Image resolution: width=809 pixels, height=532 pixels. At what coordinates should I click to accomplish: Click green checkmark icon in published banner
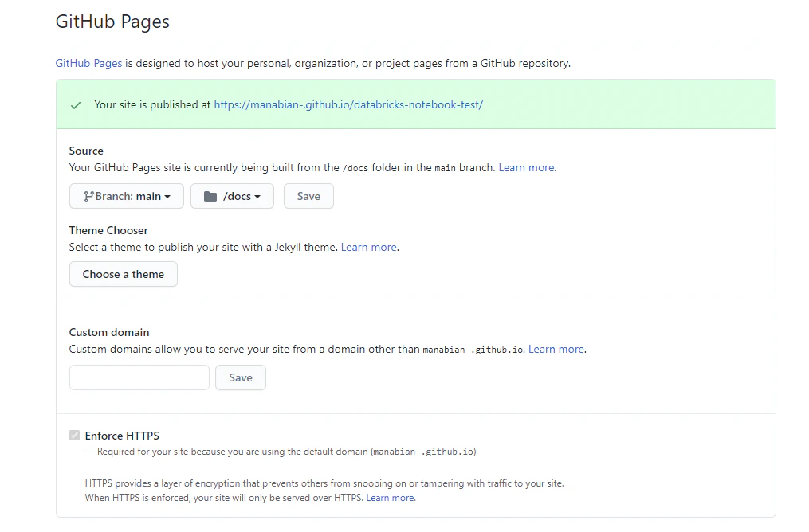[76, 105]
